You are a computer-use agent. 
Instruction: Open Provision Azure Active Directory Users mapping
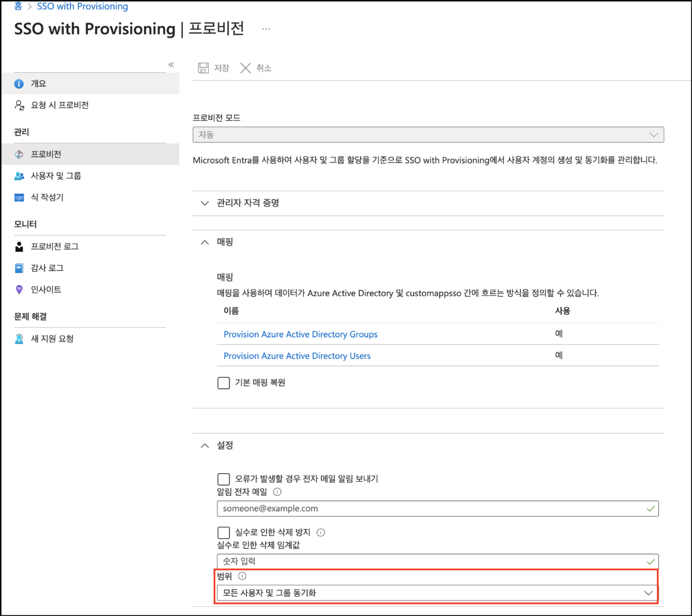pos(297,356)
